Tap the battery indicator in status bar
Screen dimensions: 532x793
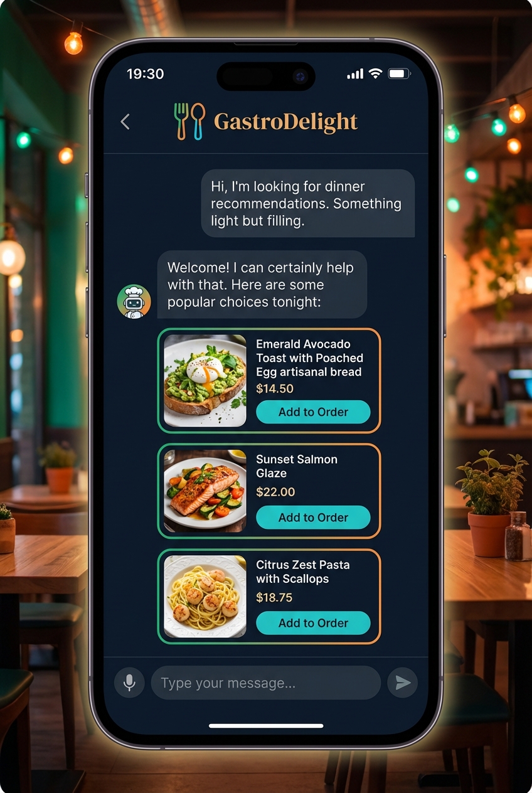pyautogui.click(x=399, y=73)
